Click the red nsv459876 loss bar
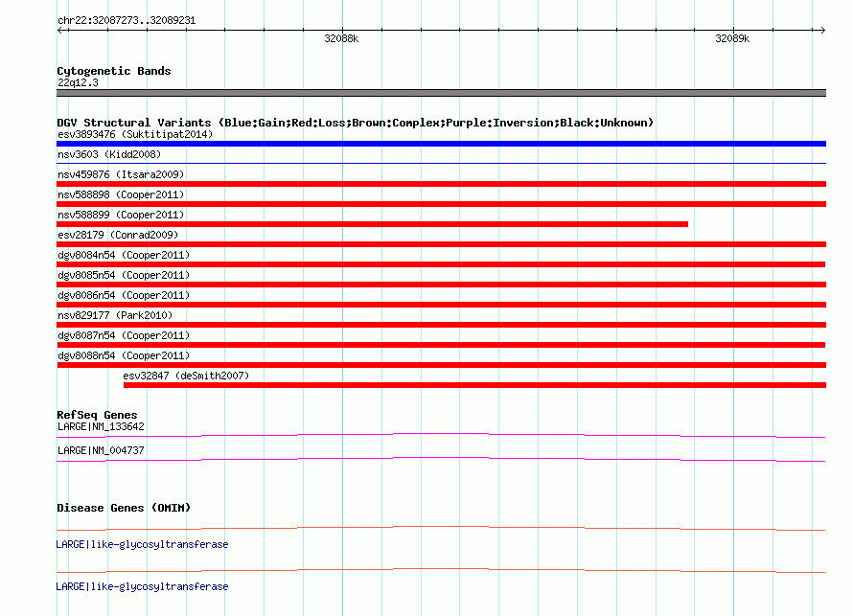 [x=441, y=184]
